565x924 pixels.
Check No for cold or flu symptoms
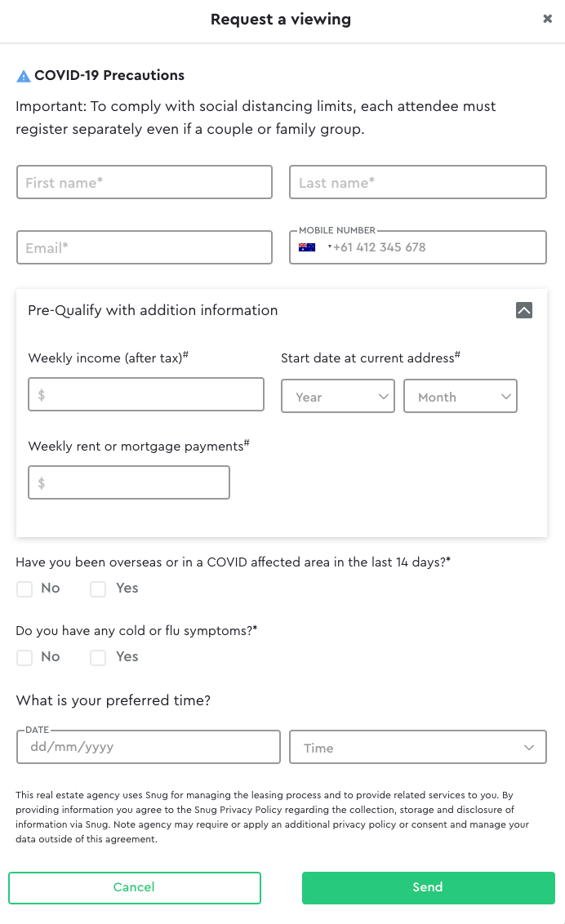(x=25, y=657)
